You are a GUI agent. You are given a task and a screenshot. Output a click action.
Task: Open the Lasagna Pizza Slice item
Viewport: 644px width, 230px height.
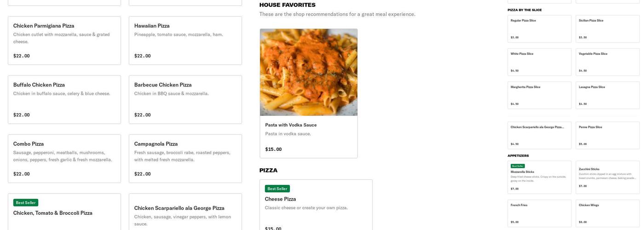(x=607, y=95)
